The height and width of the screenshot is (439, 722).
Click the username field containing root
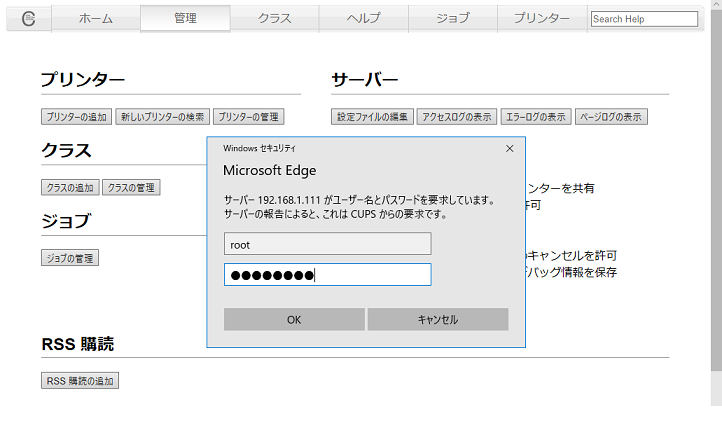pos(327,244)
